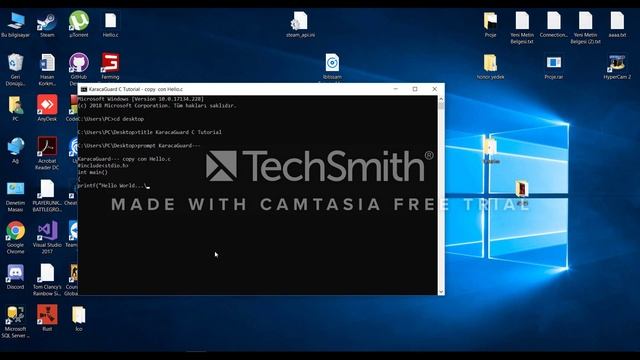Click the 'cd desktop' command line
640x360 pixels.
click(x=111, y=119)
